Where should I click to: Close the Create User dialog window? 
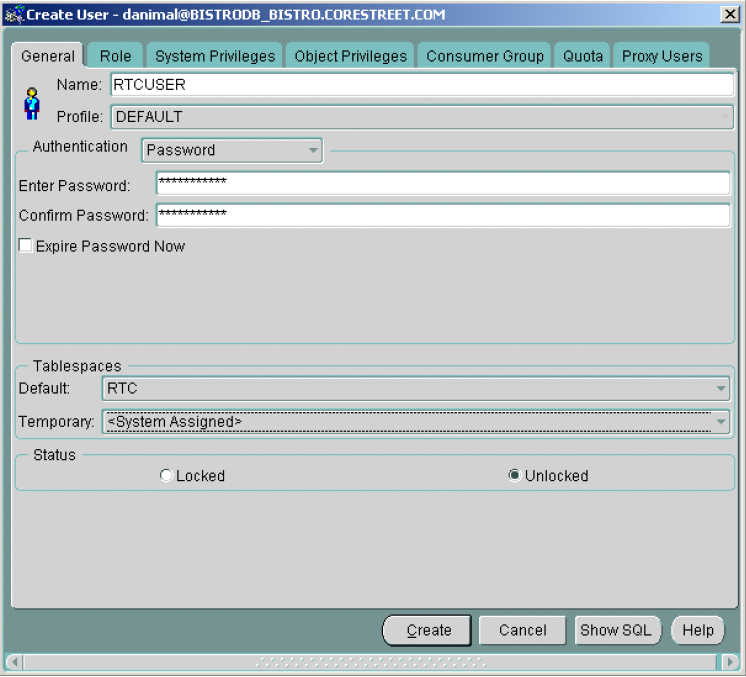(731, 14)
